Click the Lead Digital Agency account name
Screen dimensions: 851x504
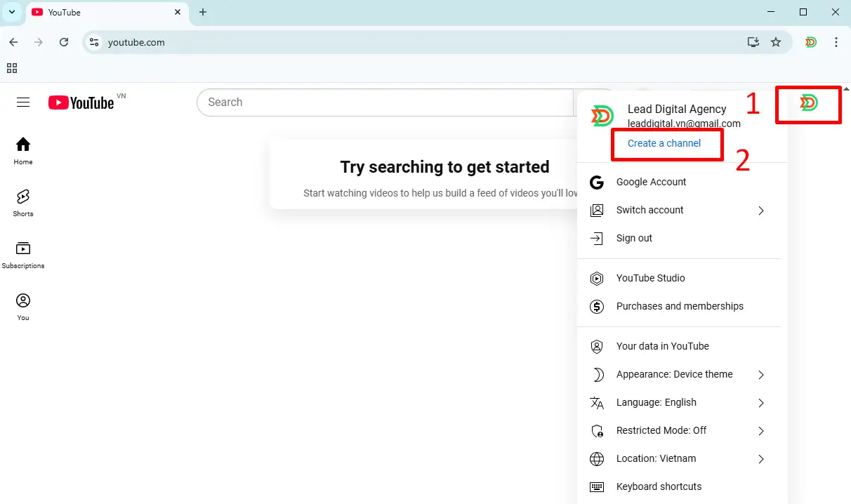[x=677, y=110]
